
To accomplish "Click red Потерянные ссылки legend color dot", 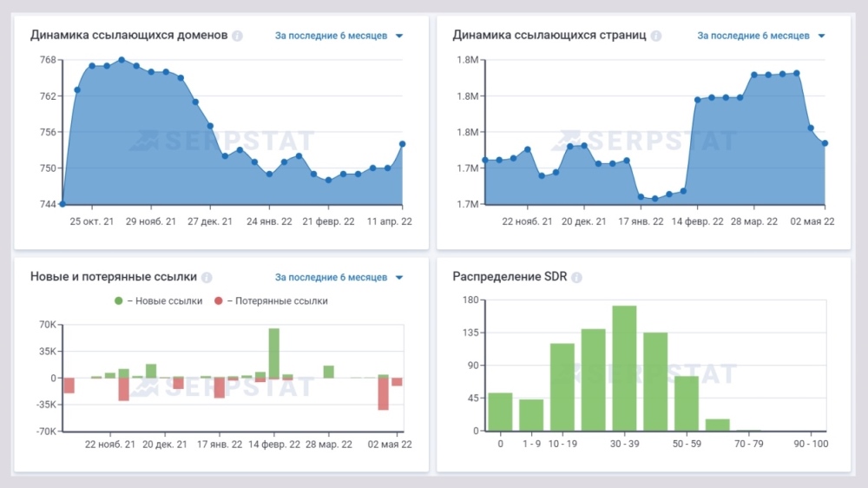I will click(219, 301).
